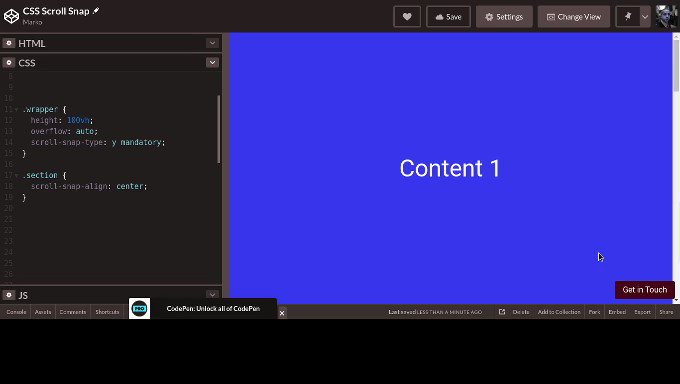Open the CSS panel settings gear

9,62
